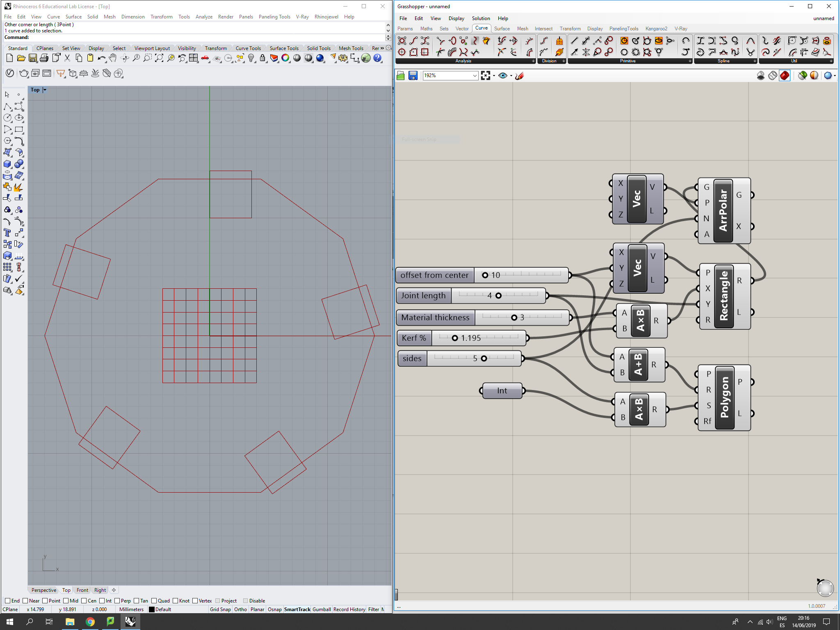This screenshot has width=840, height=630.
Task: Click the shaded red preview mode icon
Action: click(785, 75)
